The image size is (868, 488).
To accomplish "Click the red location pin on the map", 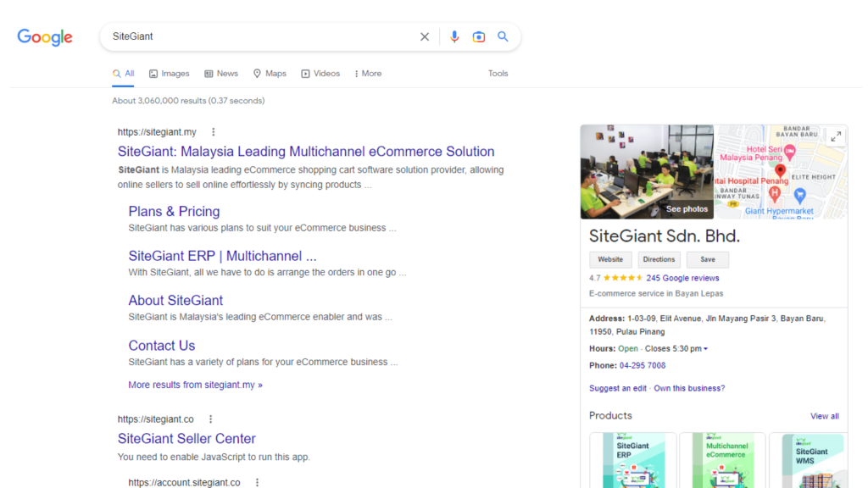I will point(780,170).
